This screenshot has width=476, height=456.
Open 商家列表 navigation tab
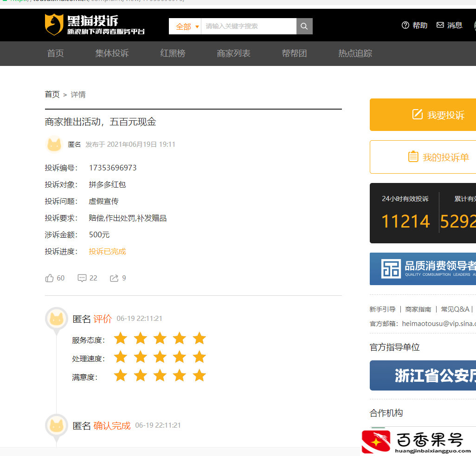click(x=233, y=53)
